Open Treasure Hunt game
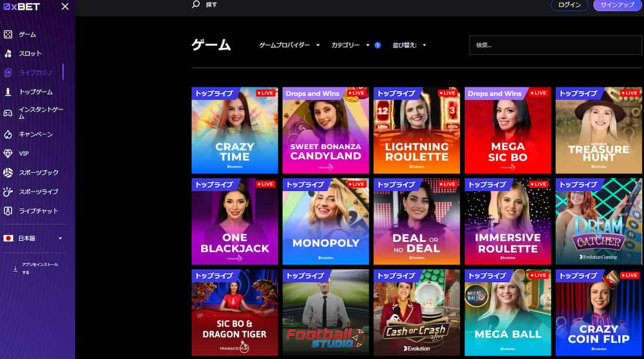Screen dimensions: 644x359 [x=598, y=130]
